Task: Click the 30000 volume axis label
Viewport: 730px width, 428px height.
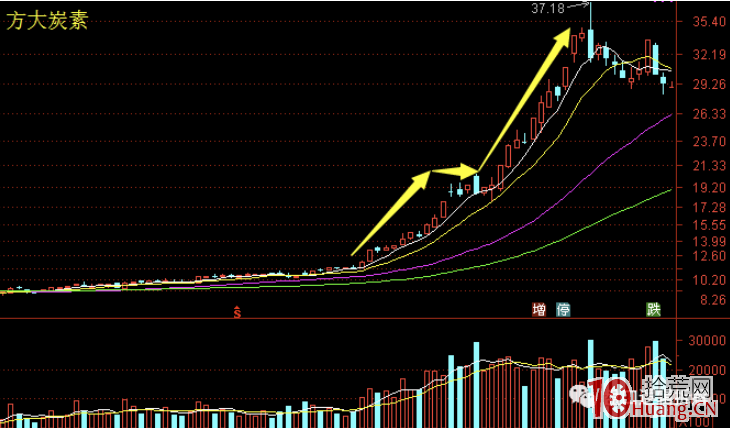Action: (708, 340)
